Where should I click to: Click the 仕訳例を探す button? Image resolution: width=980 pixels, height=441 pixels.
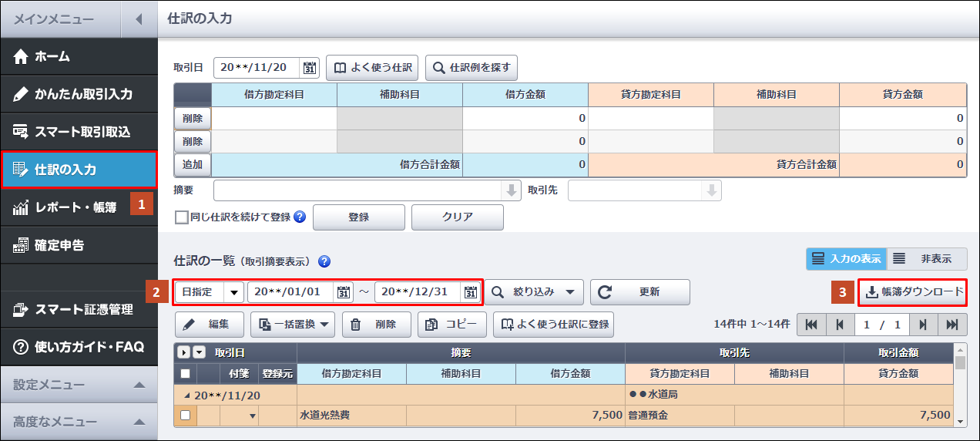coord(471,67)
